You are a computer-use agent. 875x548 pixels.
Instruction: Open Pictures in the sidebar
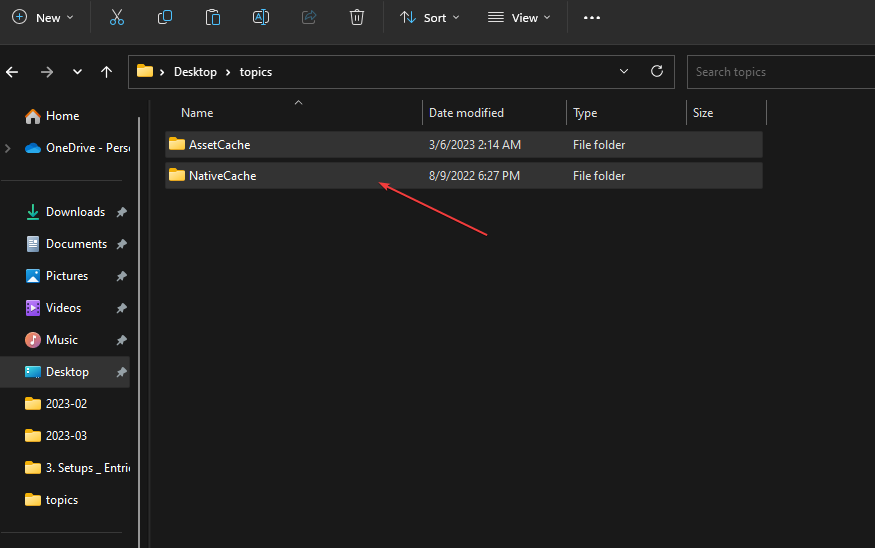pyautogui.click(x=56, y=276)
